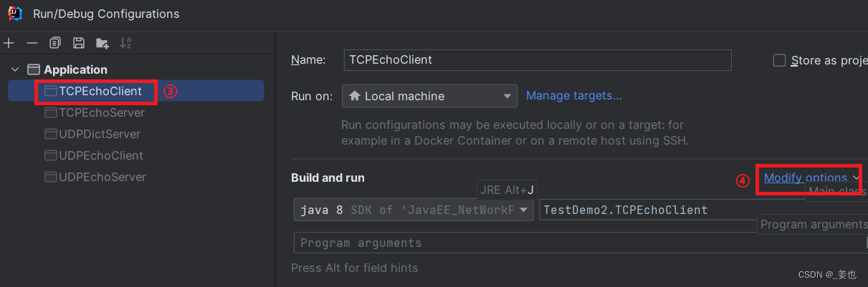Select the UDPDictServer configuration
Viewport: 868px width, 287px height.
(99, 134)
